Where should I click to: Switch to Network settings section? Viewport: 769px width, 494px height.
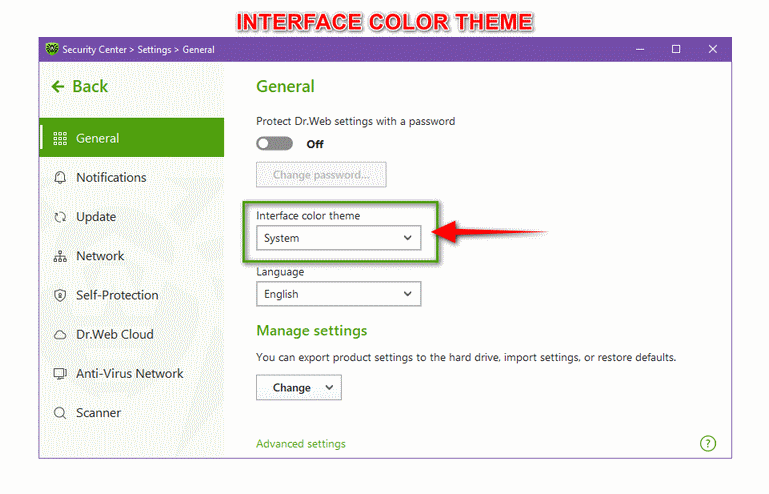pyautogui.click(x=131, y=256)
